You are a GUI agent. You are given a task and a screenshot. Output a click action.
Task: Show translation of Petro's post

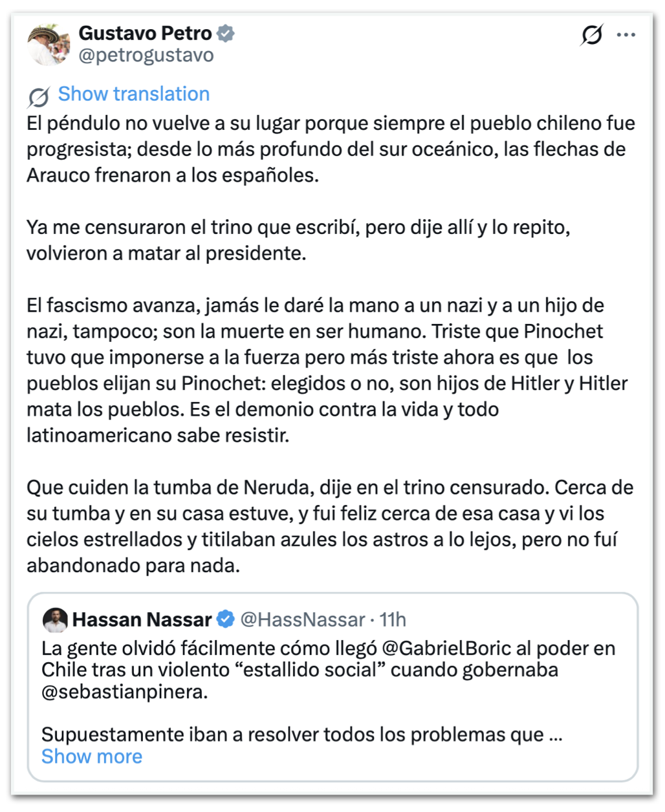click(x=133, y=94)
